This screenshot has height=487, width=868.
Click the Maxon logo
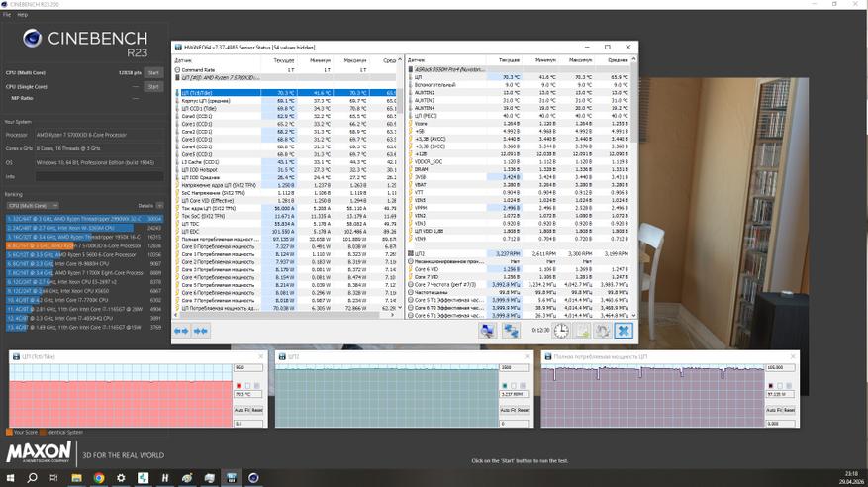pos(39,452)
